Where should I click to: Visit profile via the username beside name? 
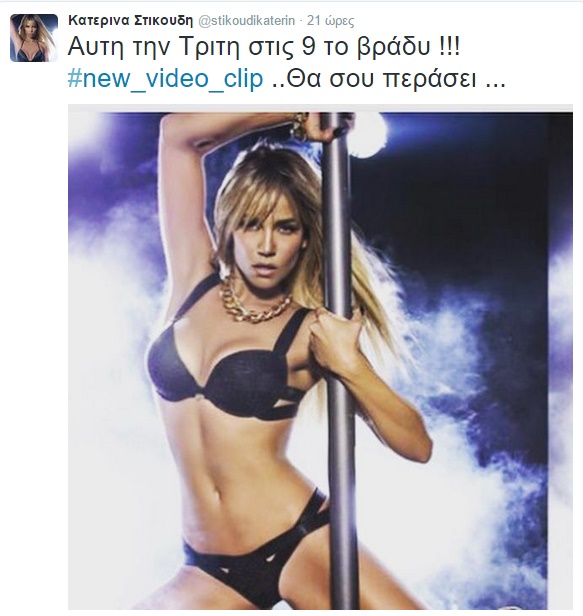[x=247, y=20]
